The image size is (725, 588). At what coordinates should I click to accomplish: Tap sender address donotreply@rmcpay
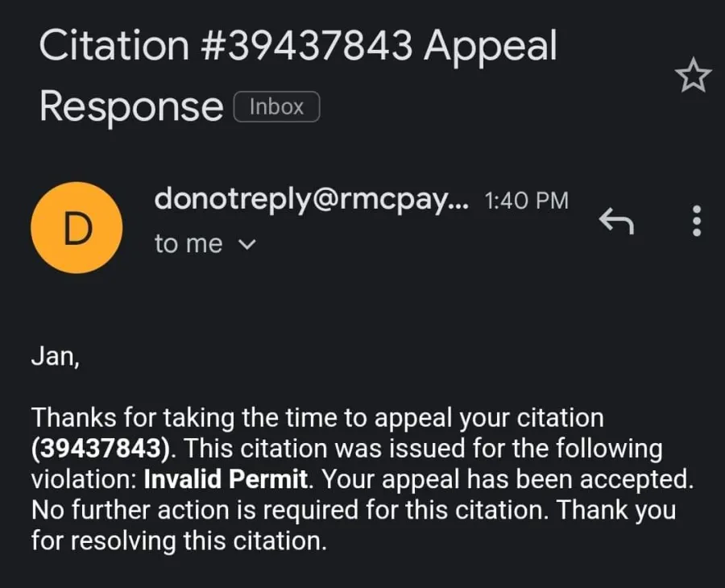coord(311,201)
